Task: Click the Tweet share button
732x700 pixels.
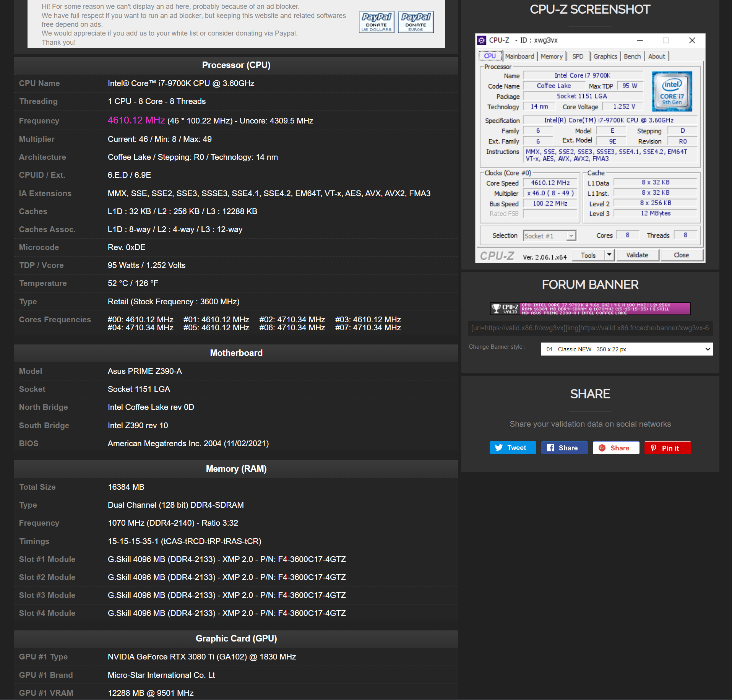Action: coord(513,448)
